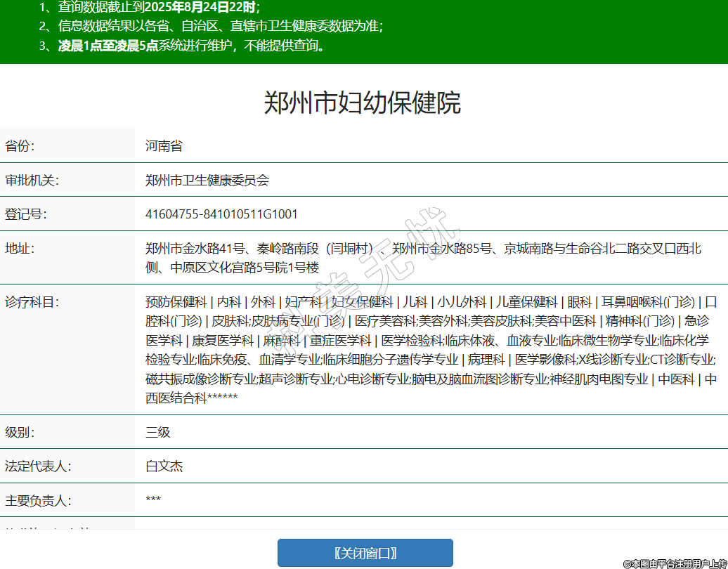728x569 pixels.
Task: Click the 凌晨1点至凌晨5点 maintenance notice
Action: coord(108,46)
